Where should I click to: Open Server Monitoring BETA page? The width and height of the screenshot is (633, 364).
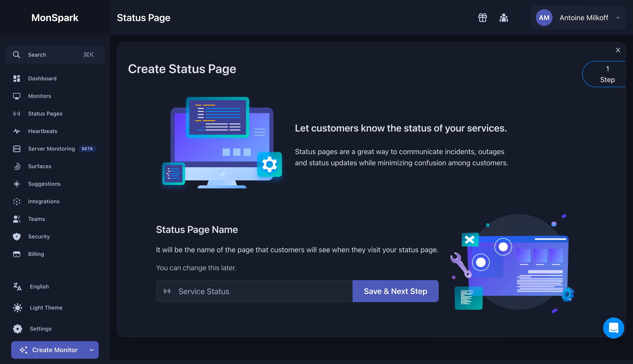[x=51, y=149]
